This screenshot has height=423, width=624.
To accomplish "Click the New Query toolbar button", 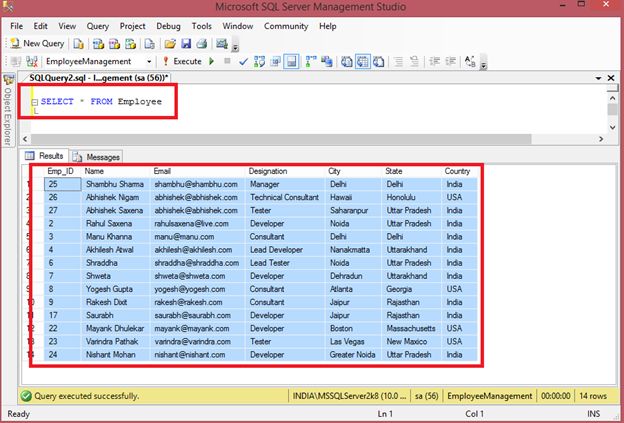I will point(38,44).
